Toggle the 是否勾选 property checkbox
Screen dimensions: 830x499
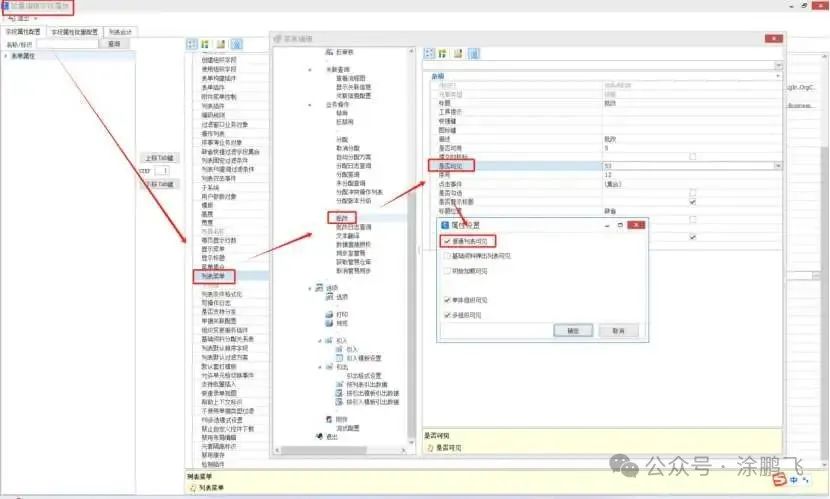pyautogui.click(x=692, y=193)
